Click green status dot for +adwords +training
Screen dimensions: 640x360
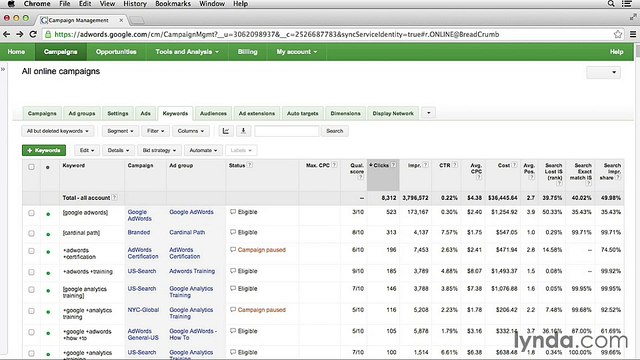(48, 273)
